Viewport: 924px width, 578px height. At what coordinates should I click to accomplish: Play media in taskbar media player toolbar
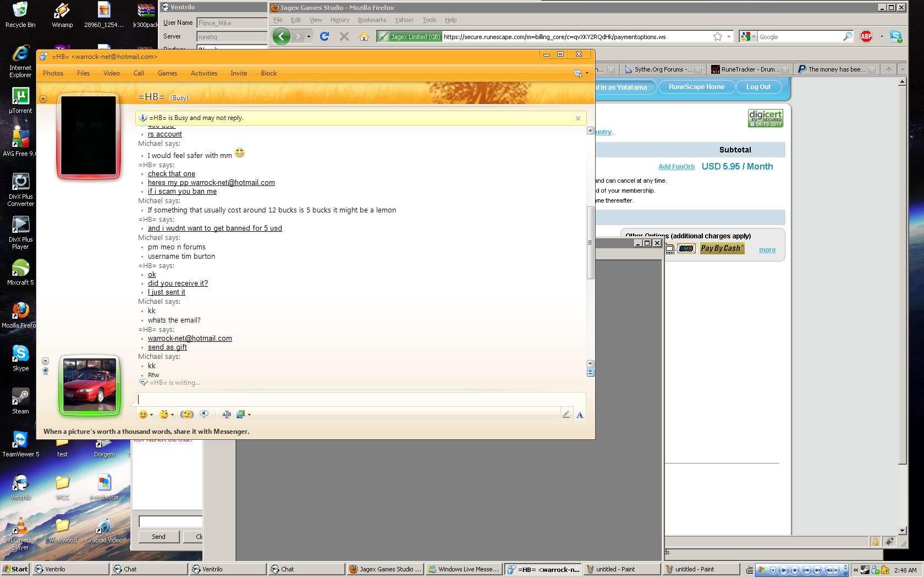pyautogui.click(x=784, y=570)
